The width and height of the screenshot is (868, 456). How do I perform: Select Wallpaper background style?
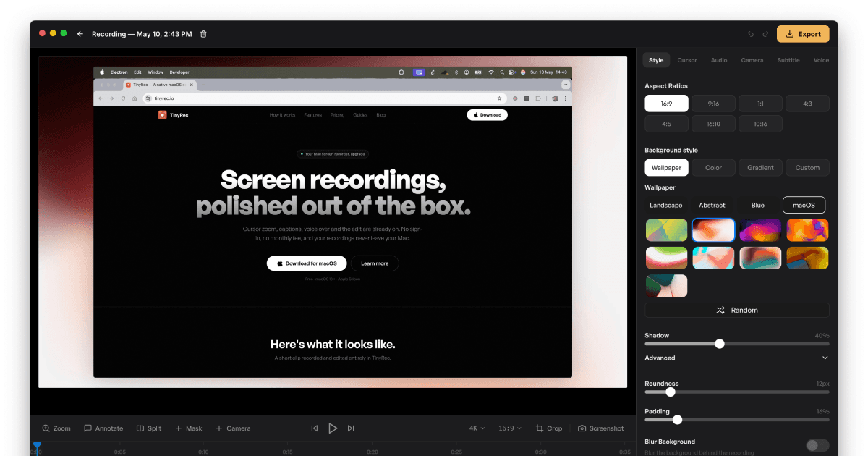tap(666, 167)
